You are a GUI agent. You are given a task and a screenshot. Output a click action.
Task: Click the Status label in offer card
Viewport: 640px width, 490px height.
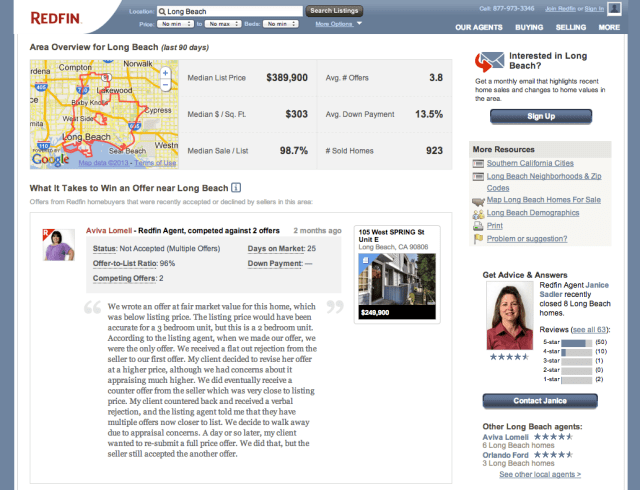pyautogui.click(x=105, y=249)
